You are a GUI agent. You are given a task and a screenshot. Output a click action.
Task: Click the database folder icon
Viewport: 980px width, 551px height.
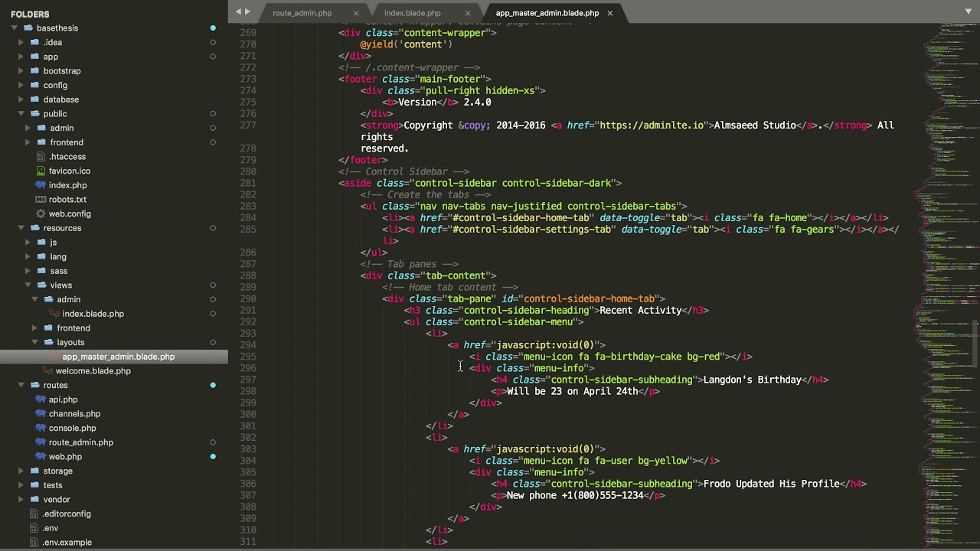tap(34, 99)
